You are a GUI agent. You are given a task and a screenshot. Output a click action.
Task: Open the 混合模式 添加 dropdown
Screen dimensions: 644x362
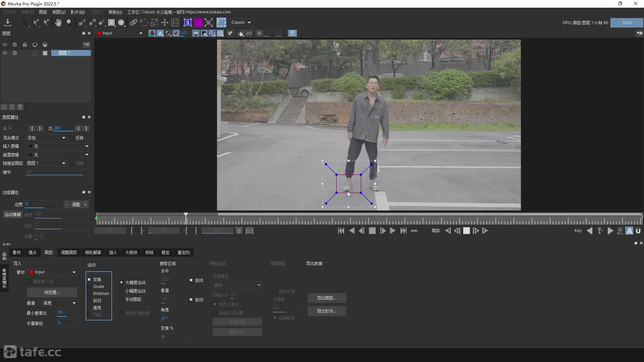point(46,138)
